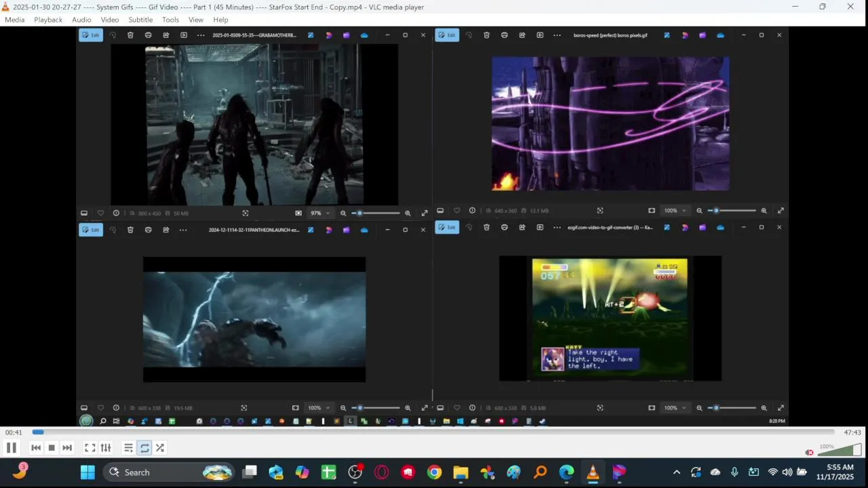Viewport: 868px width, 488px height.
Task: Open the Widgets icon with notification badge
Action: pyautogui.click(x=20, y=471)
